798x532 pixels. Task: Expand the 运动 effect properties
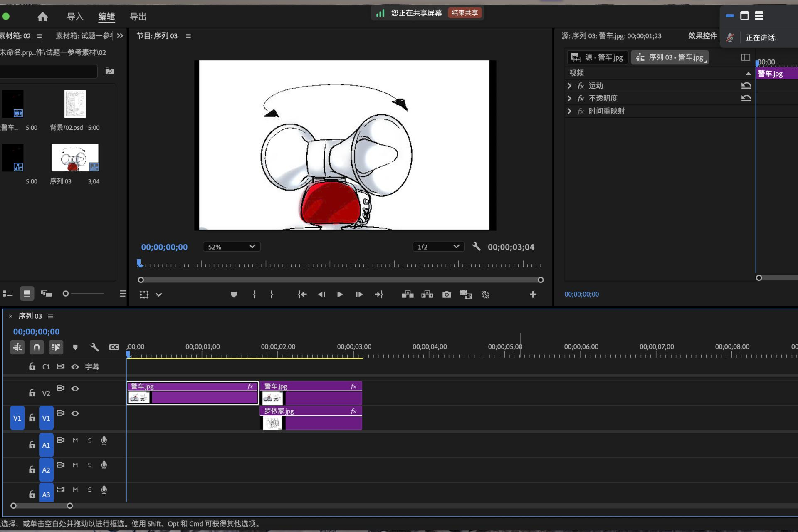tap(569, 86)
